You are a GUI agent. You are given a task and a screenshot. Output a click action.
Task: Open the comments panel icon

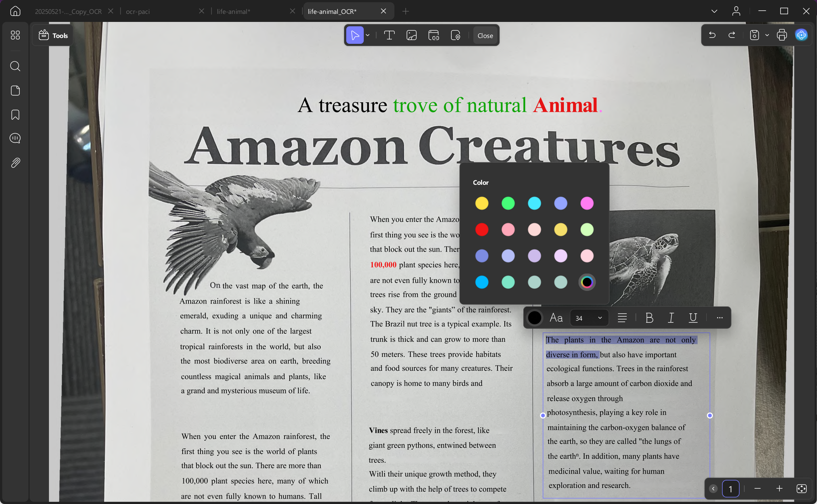point(15,138)
